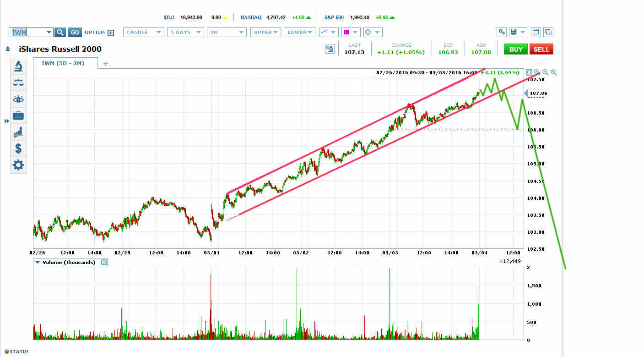Select the IWM (5D - 2M) tab
Screen dimensions: 644x357
[65, 63]
